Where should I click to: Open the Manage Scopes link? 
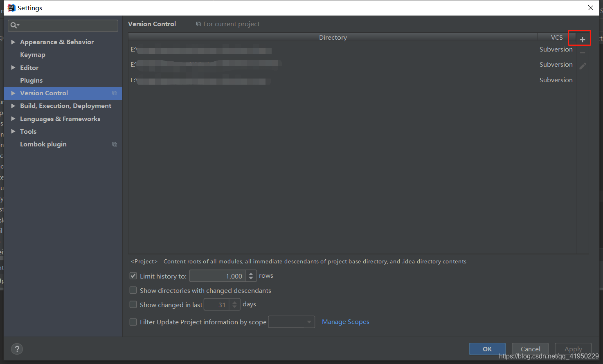[x=346, y=322]
